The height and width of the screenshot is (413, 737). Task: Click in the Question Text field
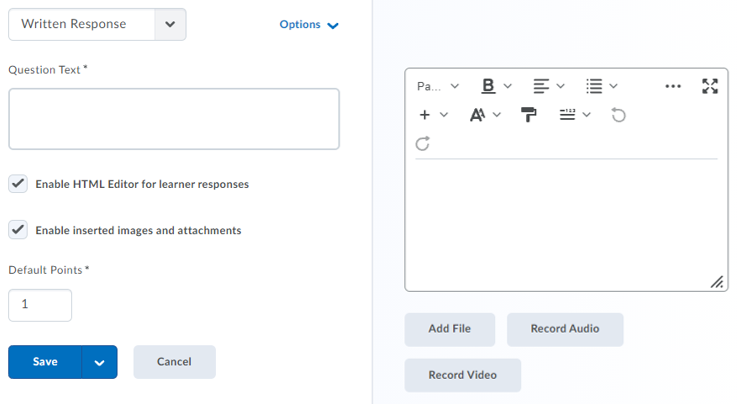tap(174, 119)
